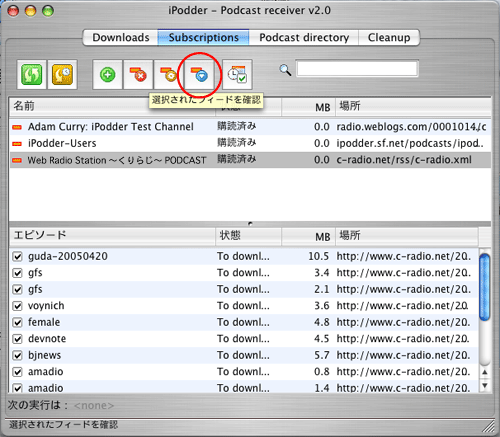
Task: Click the radio.weblogs.com location cell
Action: click(411, 127)
